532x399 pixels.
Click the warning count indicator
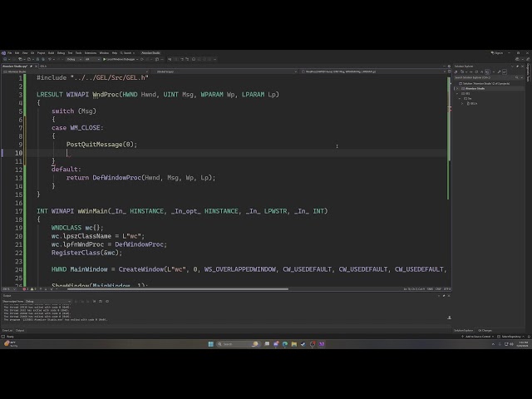(33, 289)
